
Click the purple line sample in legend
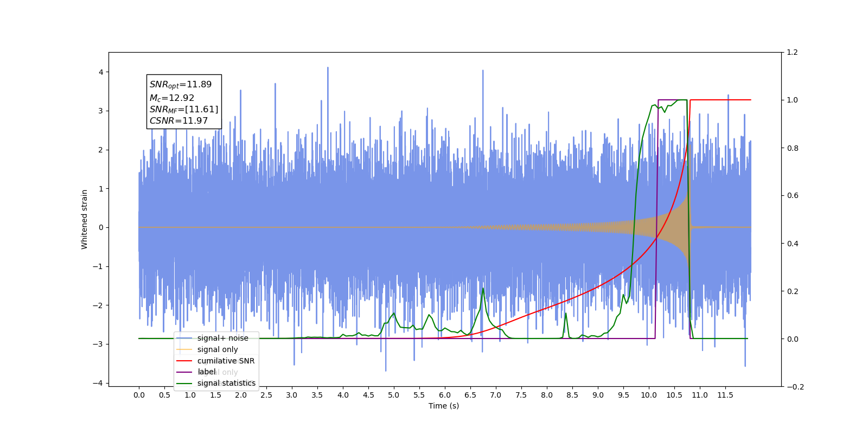(184, 372)
